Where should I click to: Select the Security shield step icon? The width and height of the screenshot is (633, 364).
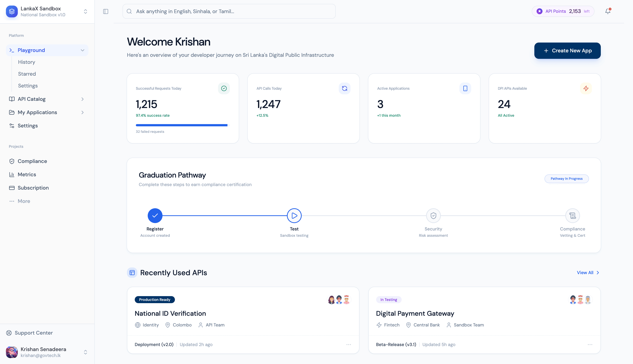tap(433, 215)
